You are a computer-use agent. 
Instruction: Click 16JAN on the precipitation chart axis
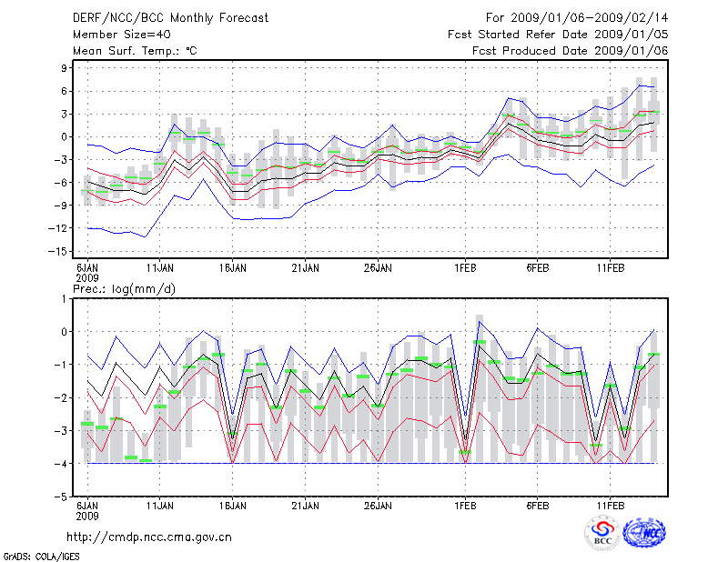(233, 504)
